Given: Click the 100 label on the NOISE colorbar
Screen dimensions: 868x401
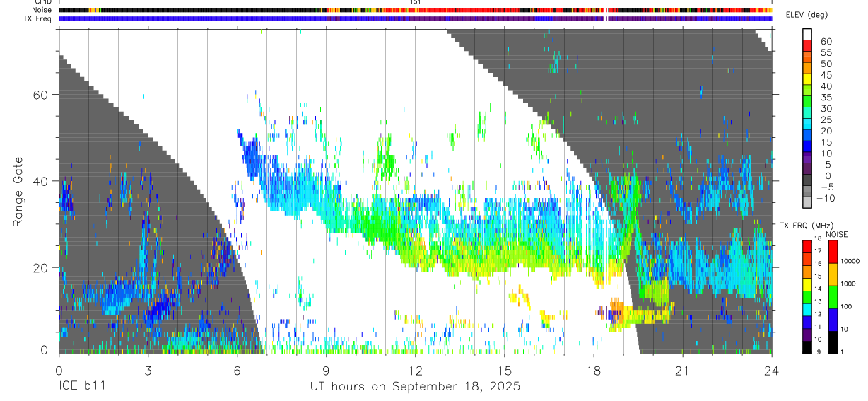Looking at the screenshot, I should coord(848,307).
